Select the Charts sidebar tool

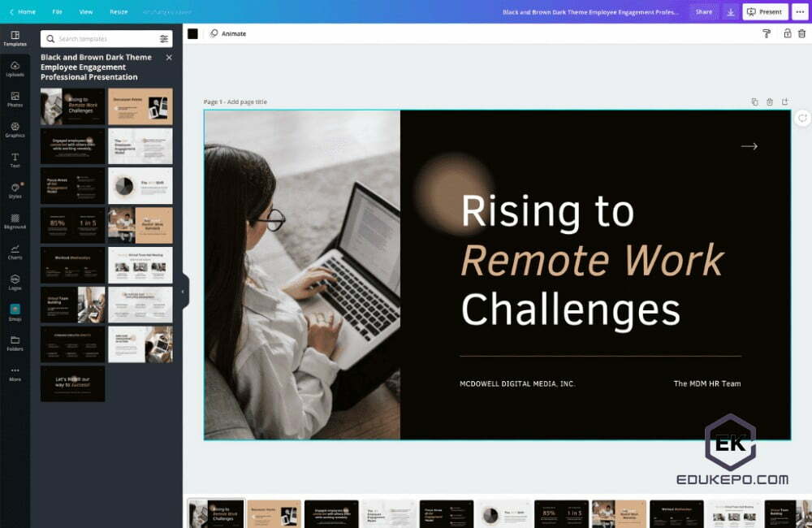click(15, 253)
